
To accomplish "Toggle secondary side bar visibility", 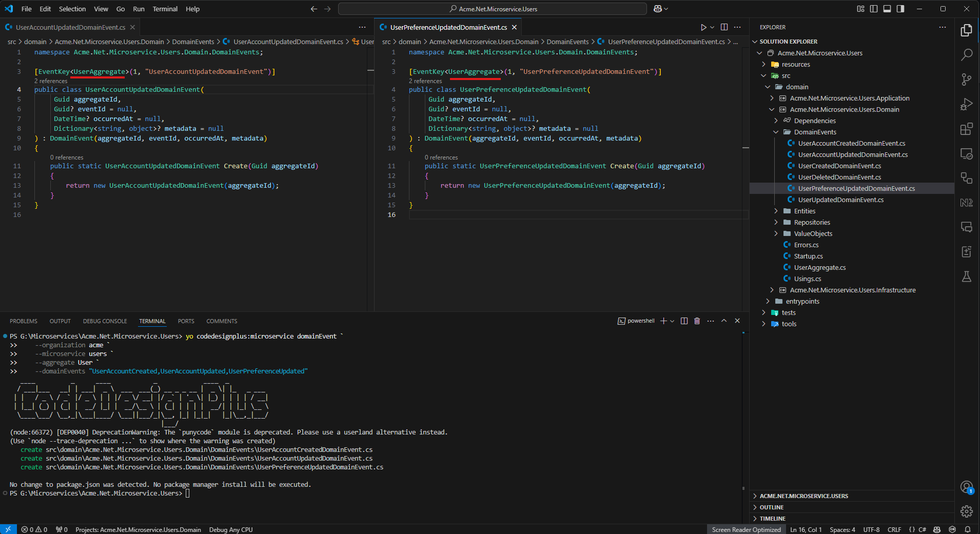I will click(900, 9).
